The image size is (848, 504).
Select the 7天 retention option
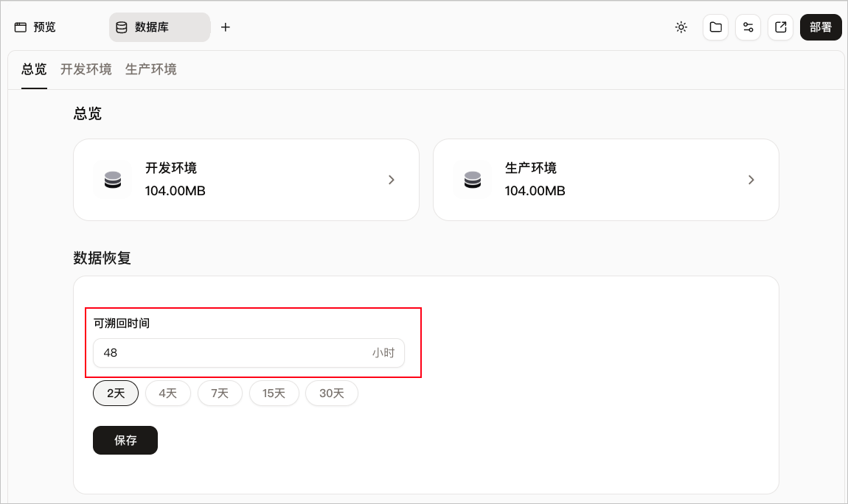(220, 393)
